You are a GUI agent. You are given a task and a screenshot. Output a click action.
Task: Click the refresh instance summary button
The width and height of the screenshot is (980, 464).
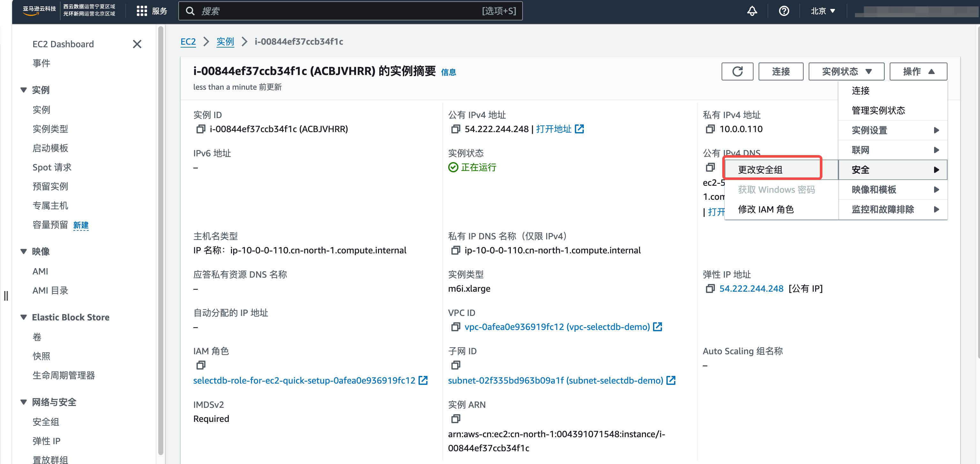pos(737,71)
